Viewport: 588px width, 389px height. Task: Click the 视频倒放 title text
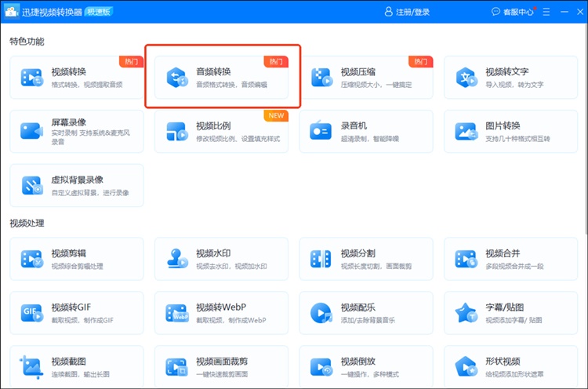[x=358, y=362]
